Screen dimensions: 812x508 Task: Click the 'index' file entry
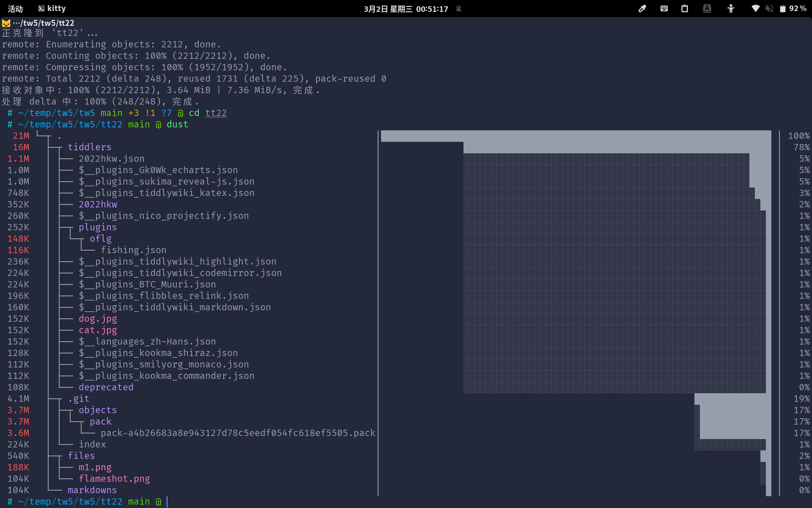[92, 444]
